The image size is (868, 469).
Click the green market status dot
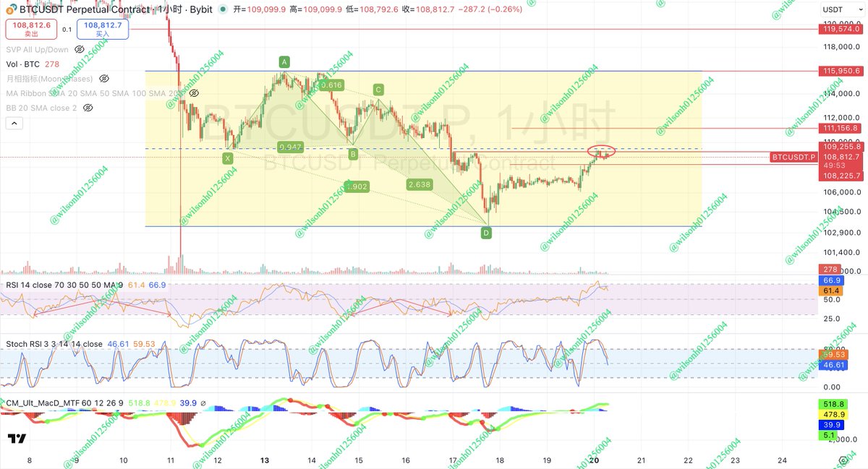click(x=223, y=9)
